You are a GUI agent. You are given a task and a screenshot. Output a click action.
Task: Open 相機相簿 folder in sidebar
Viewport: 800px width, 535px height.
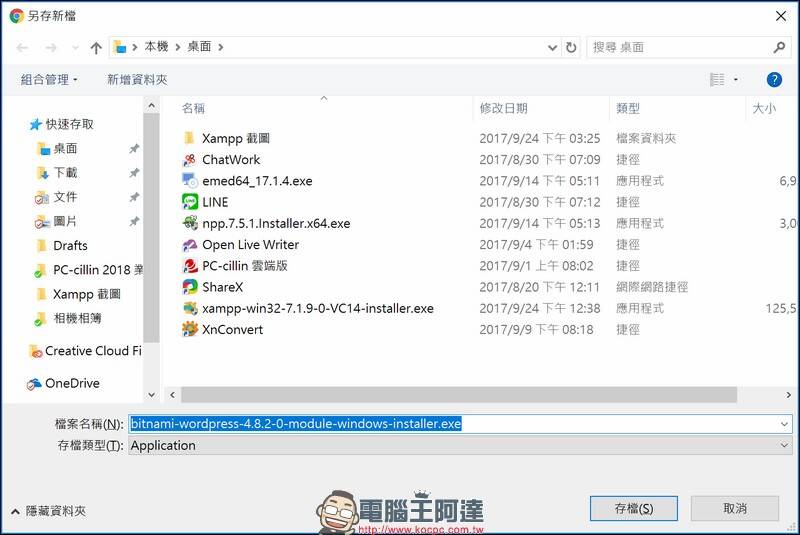78,319
